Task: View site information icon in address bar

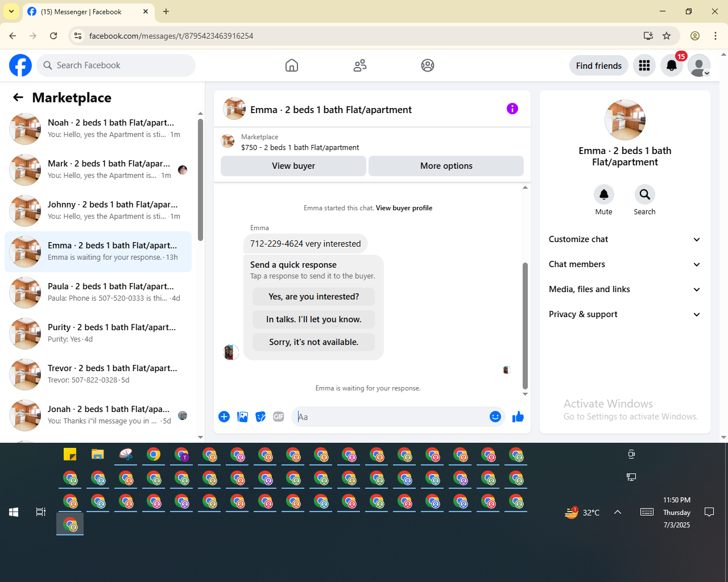Action: (x=78, y=36)
